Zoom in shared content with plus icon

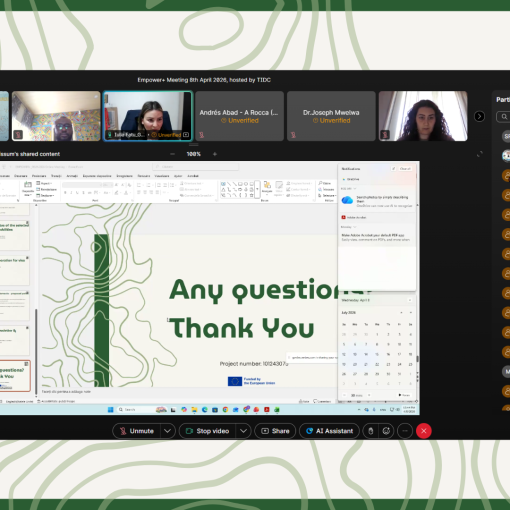(x=215, y=154)
